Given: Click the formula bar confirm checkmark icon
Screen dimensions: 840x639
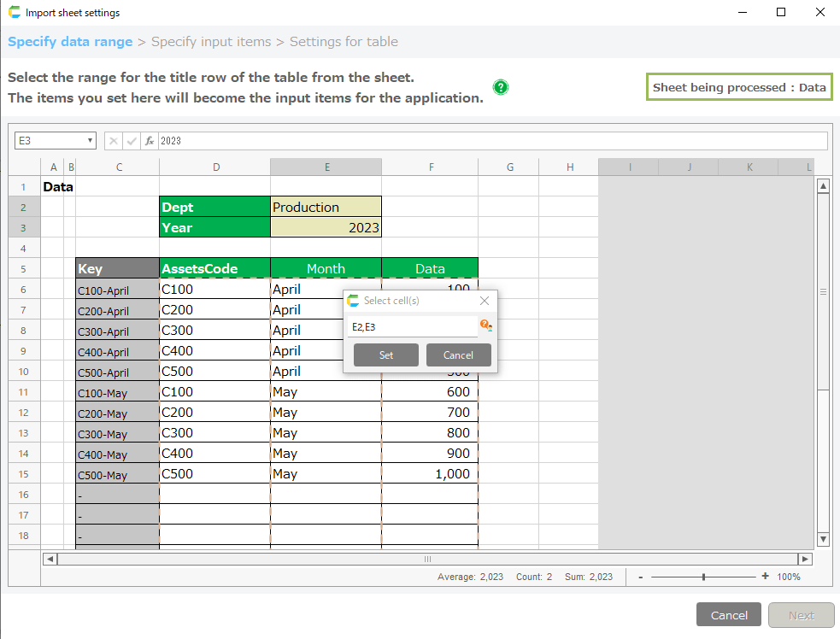Looking at the screenshot, I should click(x=132, y=141).
